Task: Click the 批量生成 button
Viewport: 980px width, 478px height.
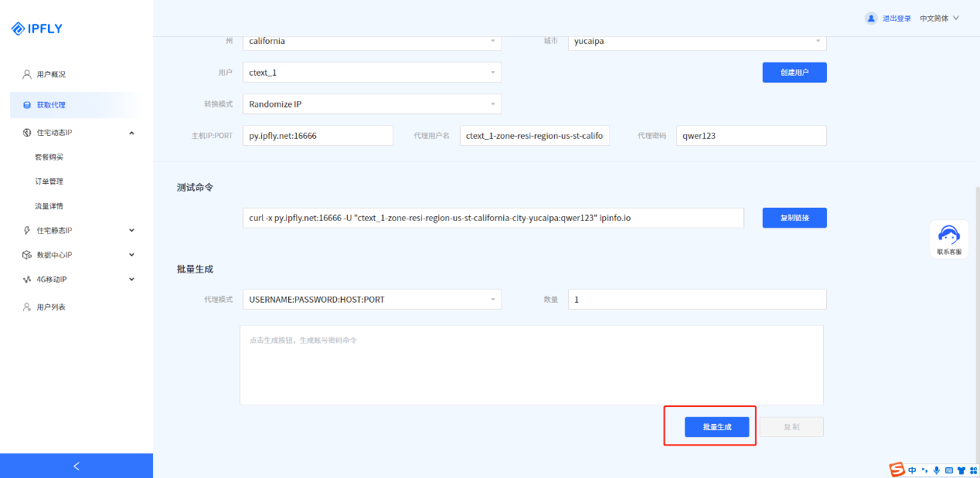Action: [716, 427]
